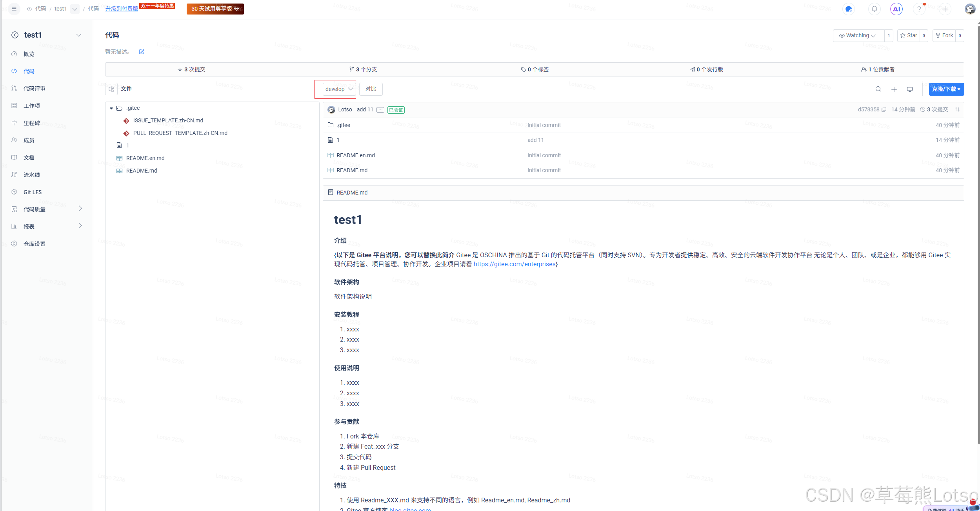
Task: Expand 代码质量 sidebar submenu
Action: click(80, 209)
